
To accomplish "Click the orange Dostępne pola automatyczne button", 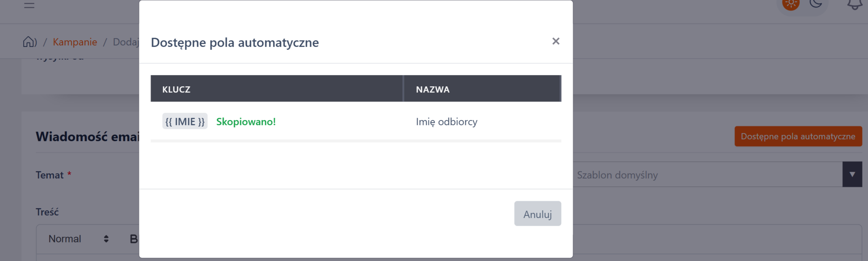I will point(798,136).
